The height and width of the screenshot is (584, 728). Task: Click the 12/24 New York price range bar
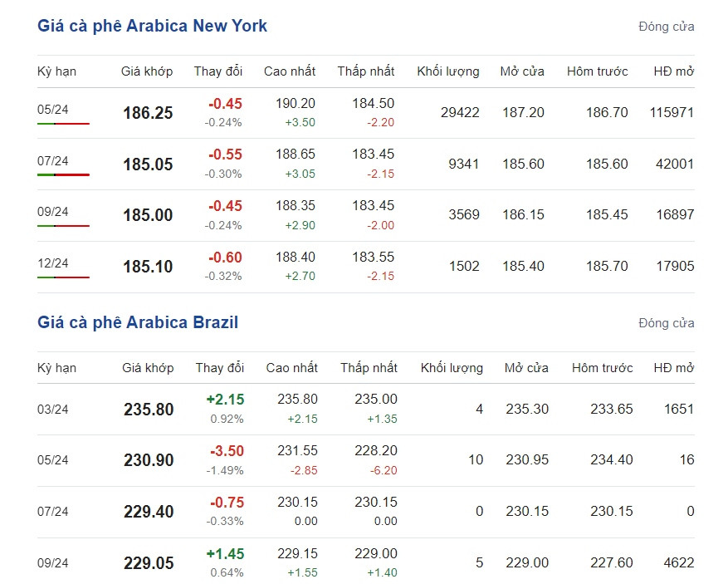click(x=63, y=277)
